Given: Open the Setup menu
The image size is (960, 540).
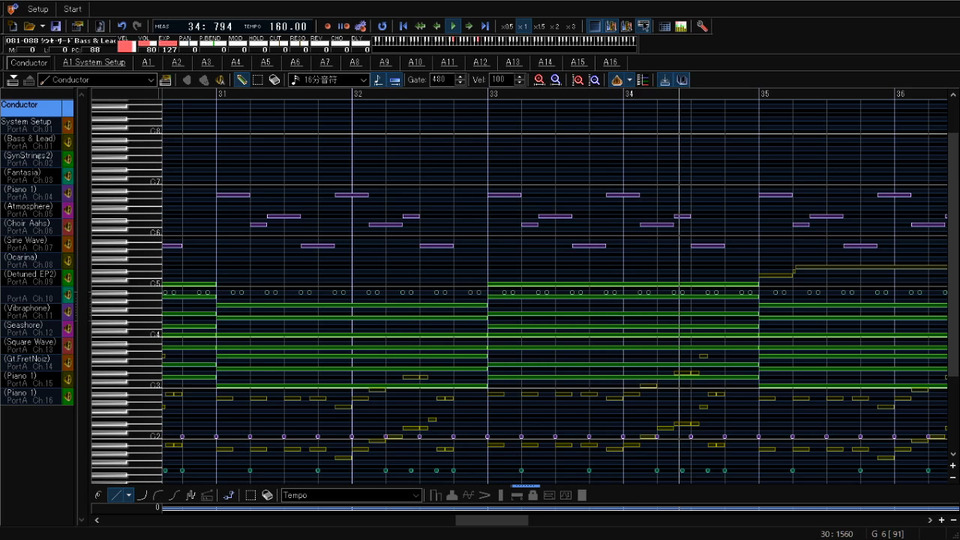Looking at the screenshot, I should pos(37,9).
